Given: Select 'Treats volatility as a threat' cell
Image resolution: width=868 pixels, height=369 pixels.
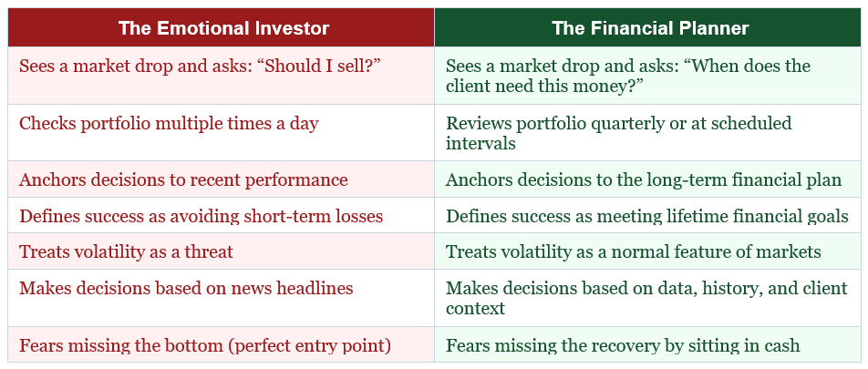Looking at the screenshot, I should pos(221,251).
